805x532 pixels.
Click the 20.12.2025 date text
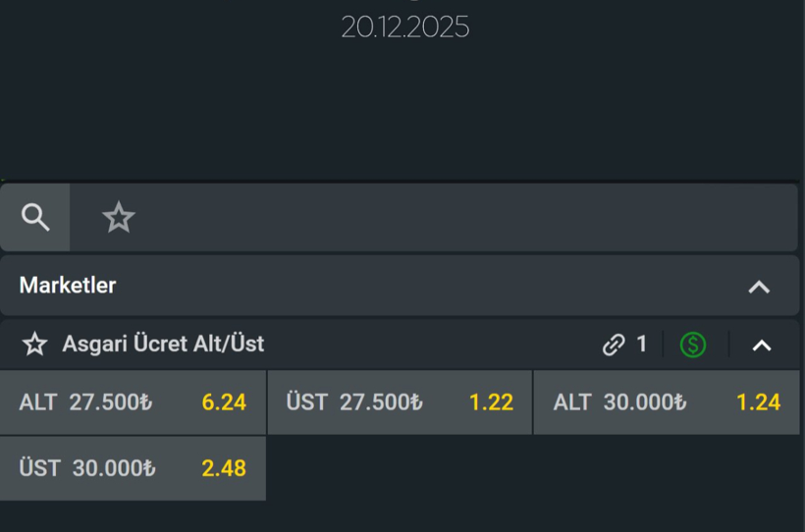pos(404,27)
